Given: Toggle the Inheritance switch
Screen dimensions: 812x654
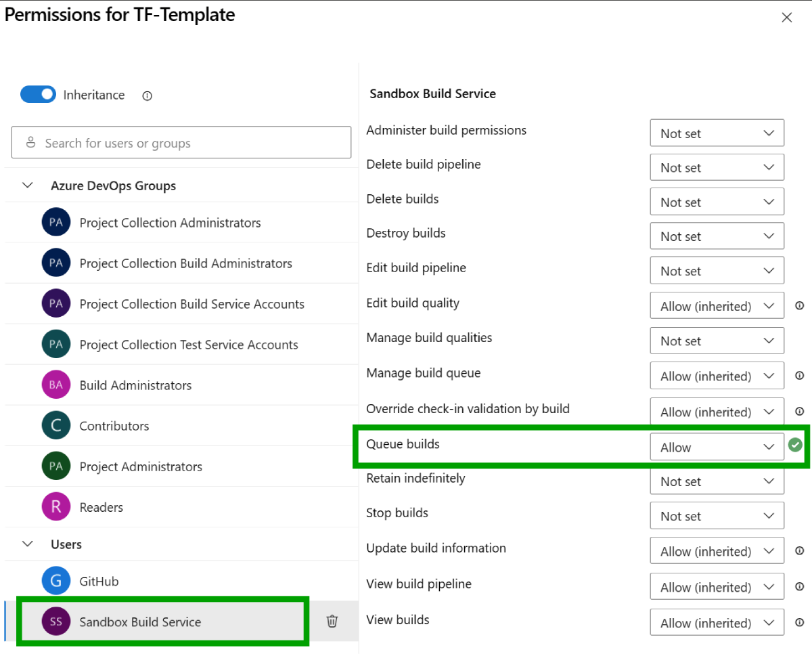Looking at the screenshot, I should pos(39,95).
